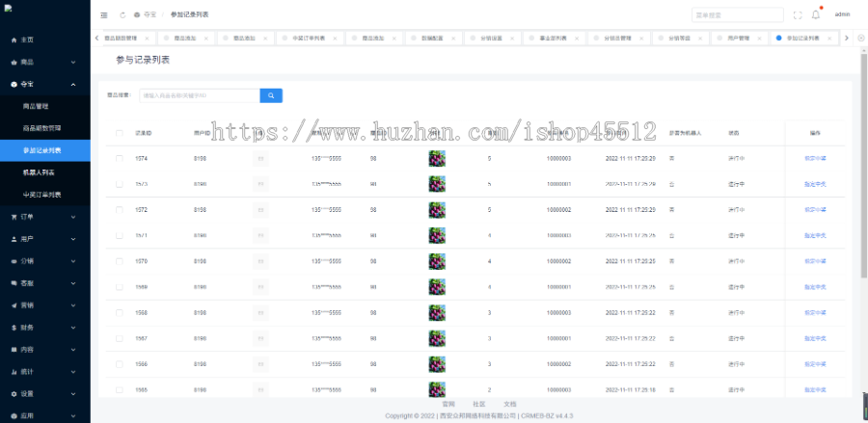This screenshot has height=423, width=868.
Task: Click 指定中奖 for record 1574
Action: click(815, 159)
